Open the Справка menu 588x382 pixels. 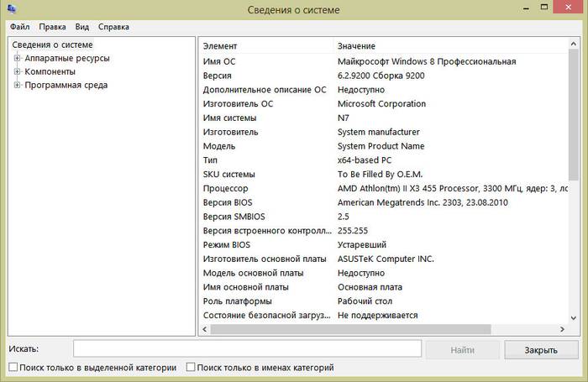click(113, 27)
